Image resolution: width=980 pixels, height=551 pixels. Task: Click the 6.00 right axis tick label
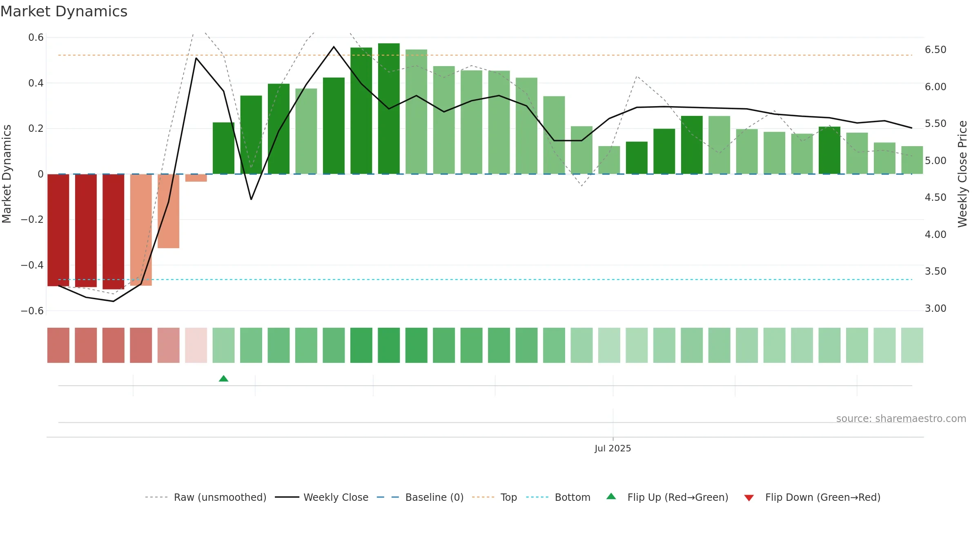coord(935,87)
